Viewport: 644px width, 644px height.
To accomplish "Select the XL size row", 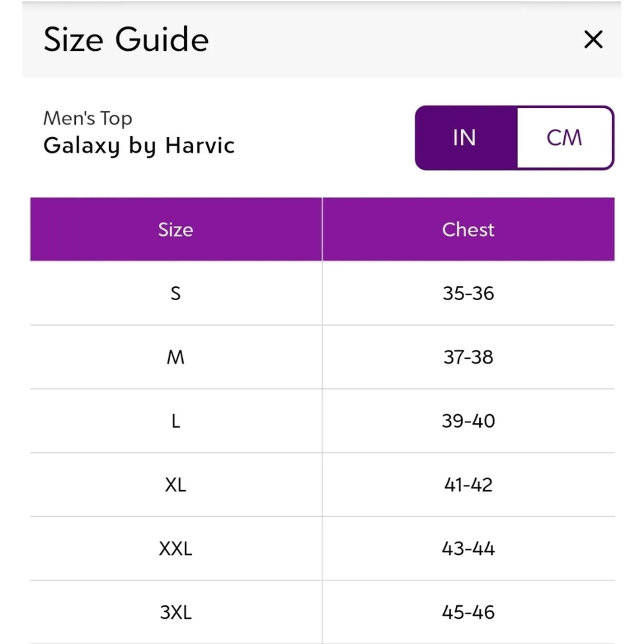I will (x=175, y=485).
